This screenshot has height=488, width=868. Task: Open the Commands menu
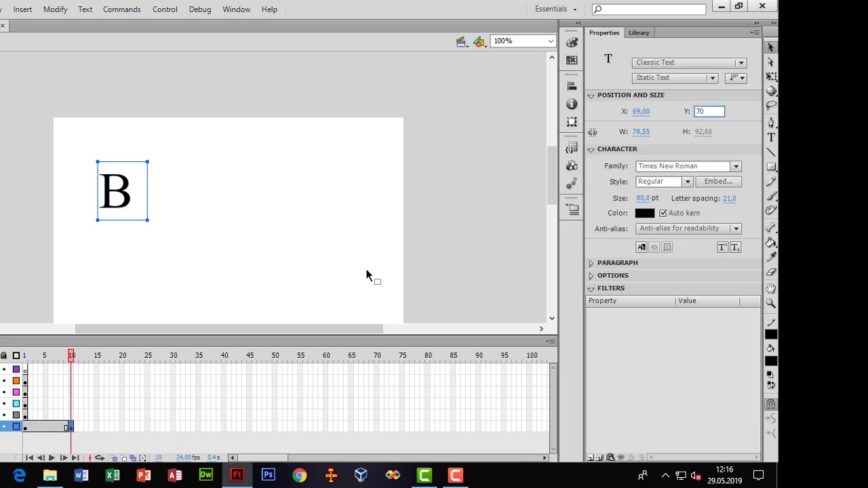[x=122, y=9]
